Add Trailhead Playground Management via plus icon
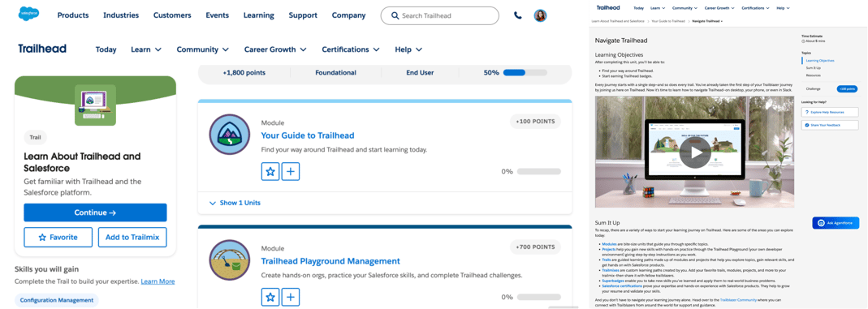 point(291,297)
